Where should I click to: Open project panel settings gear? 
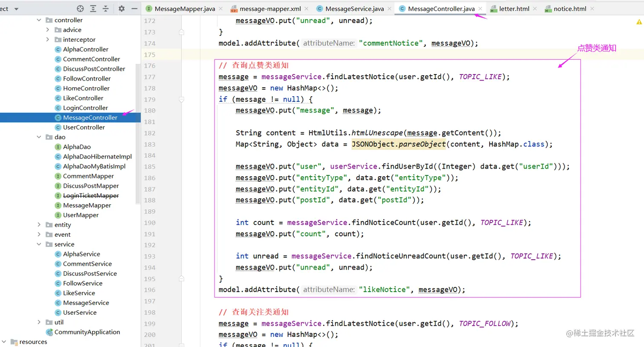pyautogui.click(x=121, y=9)
